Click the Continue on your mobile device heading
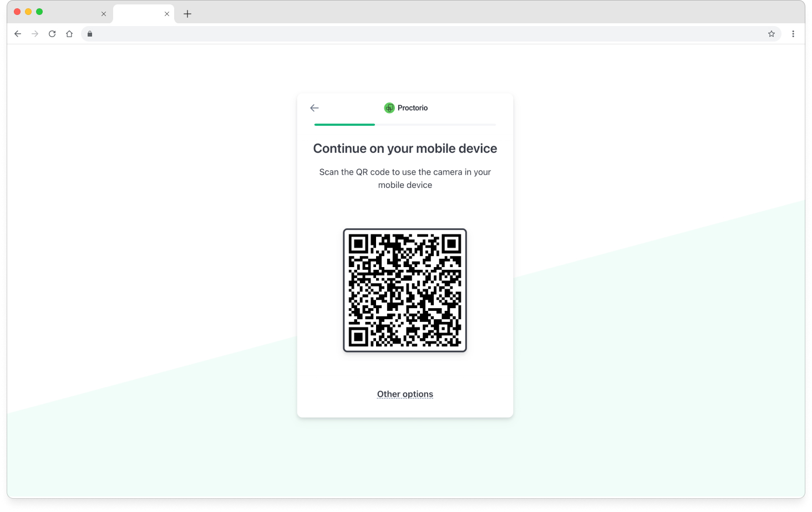Viewport: 812px width, 512px height. coord(405,149)
